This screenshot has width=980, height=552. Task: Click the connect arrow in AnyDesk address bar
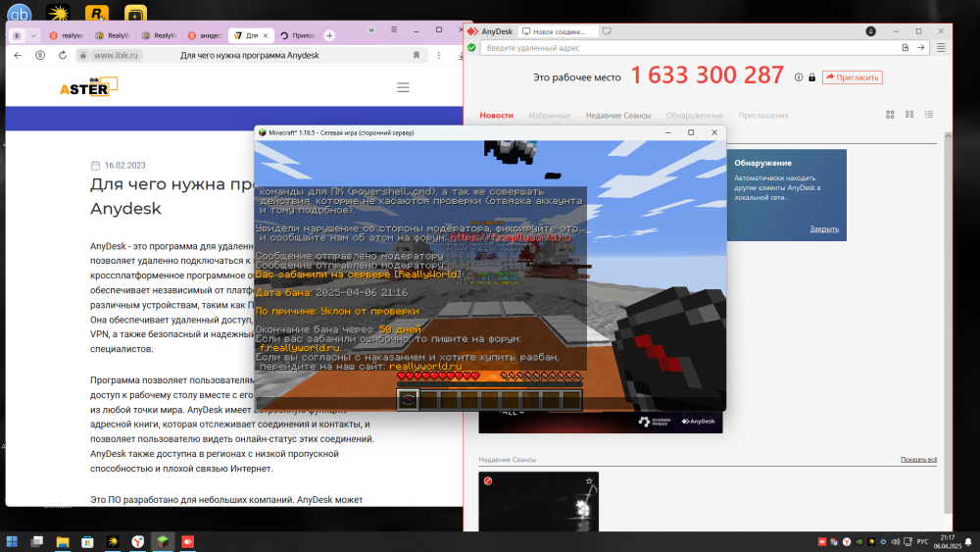coord(920,47)
